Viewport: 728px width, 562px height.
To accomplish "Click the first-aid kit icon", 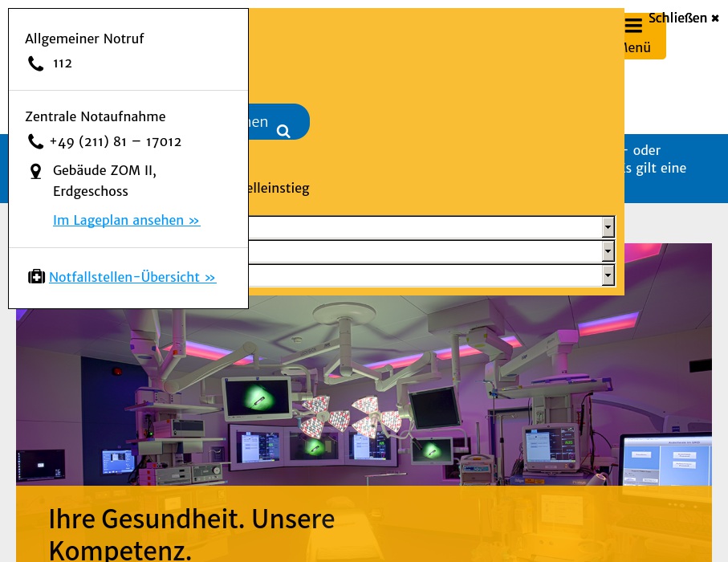I will 36,277.
